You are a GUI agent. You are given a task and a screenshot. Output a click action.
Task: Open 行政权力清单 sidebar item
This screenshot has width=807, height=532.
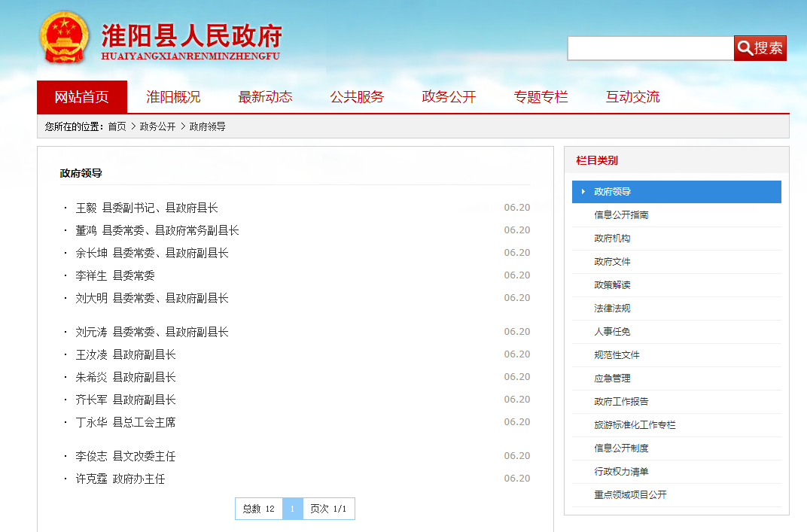coord(621,472)
